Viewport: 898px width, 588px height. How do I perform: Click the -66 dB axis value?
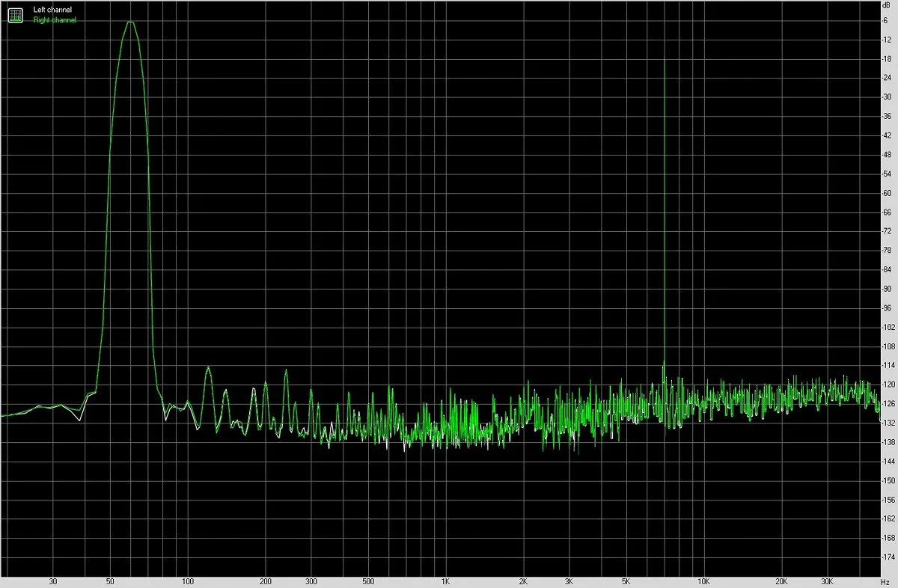point(888,212)
